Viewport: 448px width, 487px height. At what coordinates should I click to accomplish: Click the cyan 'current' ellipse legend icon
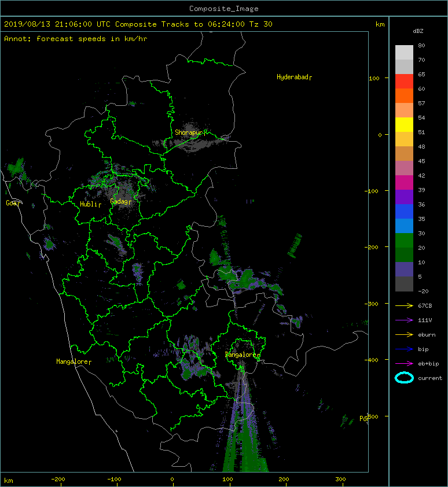click(404, 378)
